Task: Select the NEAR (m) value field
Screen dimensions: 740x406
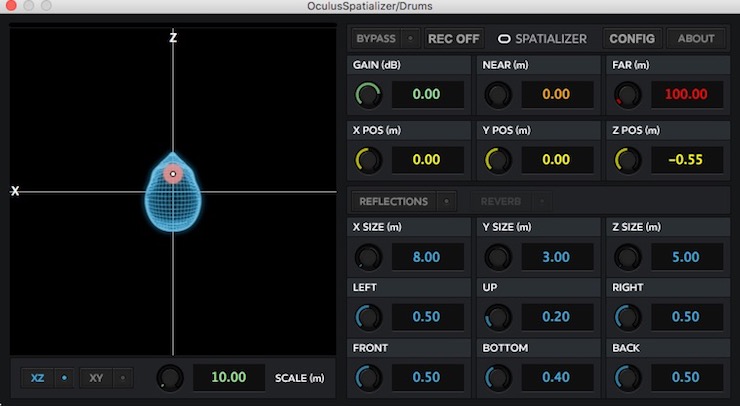Action: [x=557, y=94]
